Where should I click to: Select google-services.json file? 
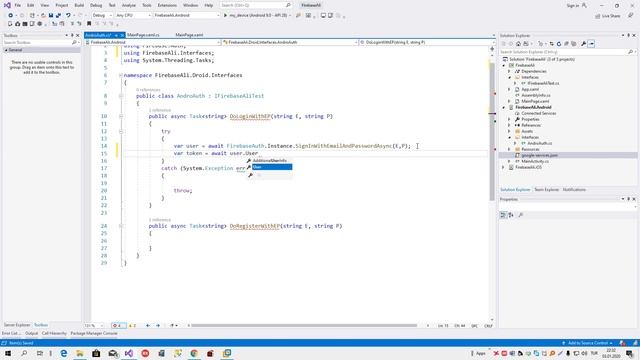pyautogui.click(x=539, y=155)
